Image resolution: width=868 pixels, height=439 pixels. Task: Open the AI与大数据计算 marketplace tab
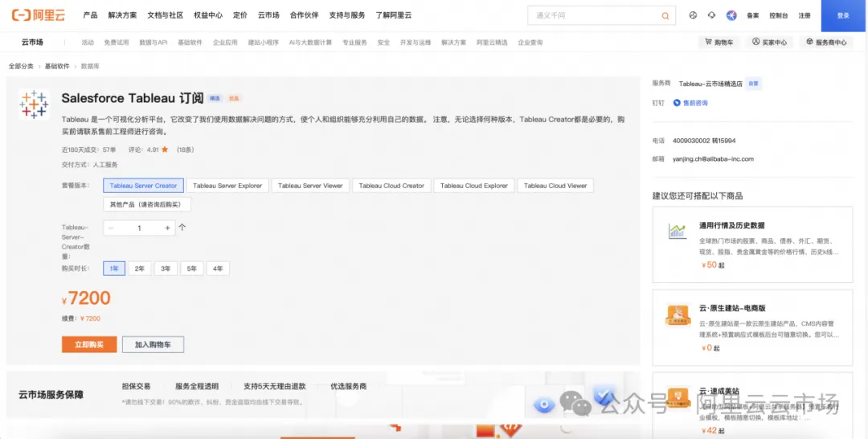(x=310, y=42)
